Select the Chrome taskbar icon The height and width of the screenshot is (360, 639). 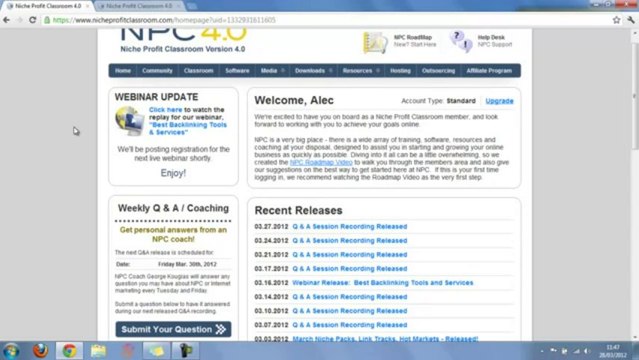tap(69, 351)
